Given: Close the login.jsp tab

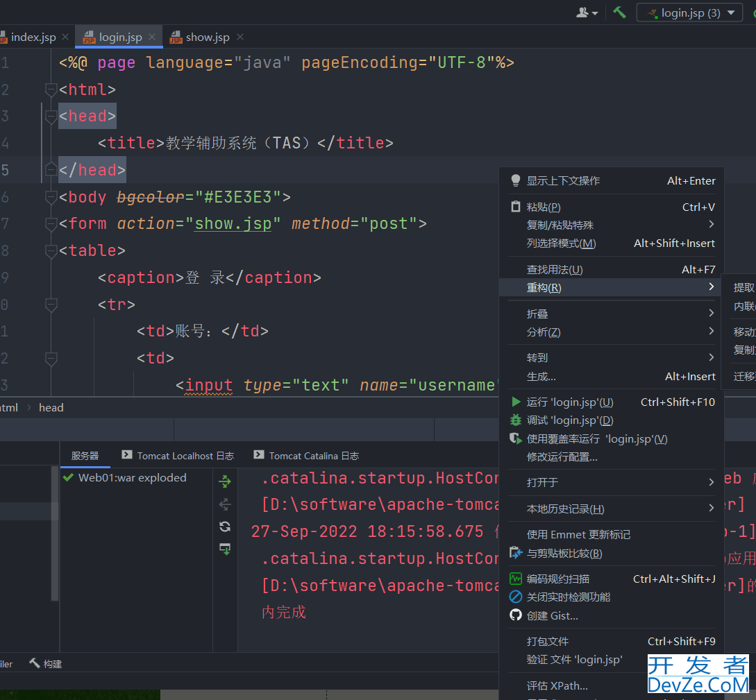Looking at the screenshot, I should coord(152,37).
